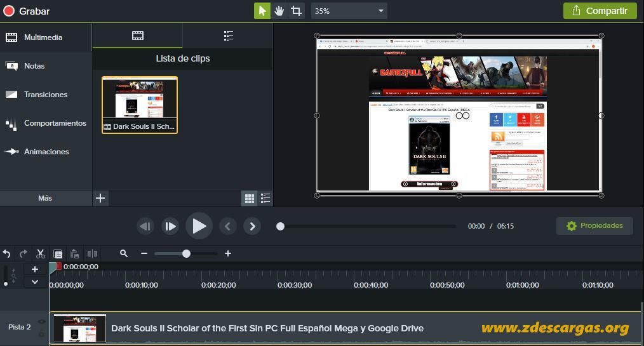Lock Pista 2 track
Image resolution: width=644 pixels, height=346 pixels.
coord(41,334)
